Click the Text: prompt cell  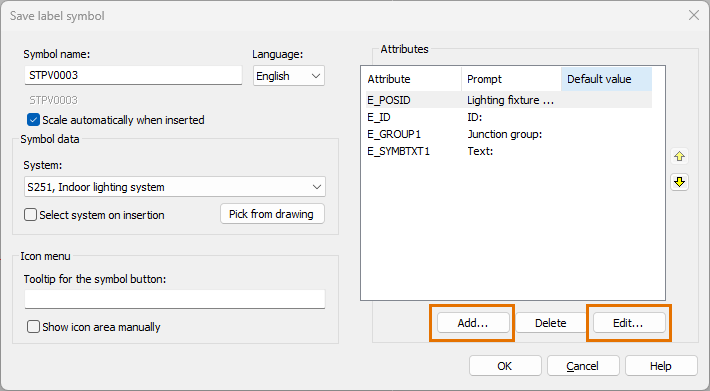coord(480,151)
